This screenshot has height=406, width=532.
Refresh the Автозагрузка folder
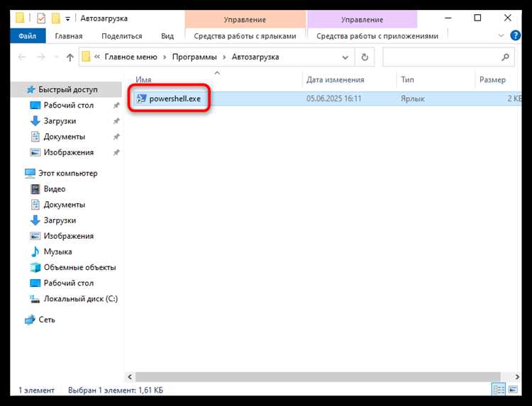[365, 57]
